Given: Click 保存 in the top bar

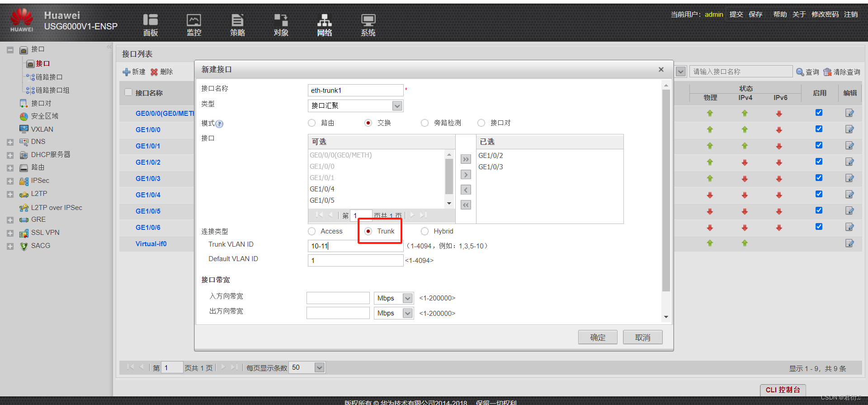Looking at the screenshot, I should (x=755, y=14).
